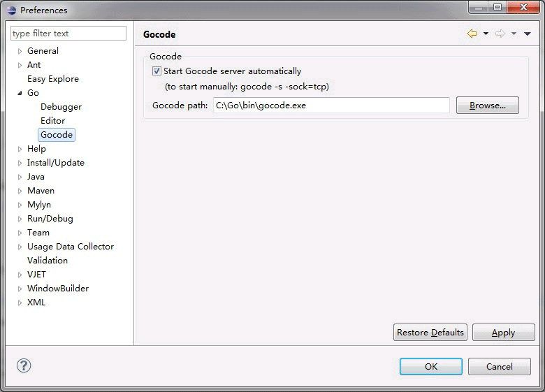Open the back history dropdown arrow
Screen dimensions: 545x392
(x=486, y=34)
